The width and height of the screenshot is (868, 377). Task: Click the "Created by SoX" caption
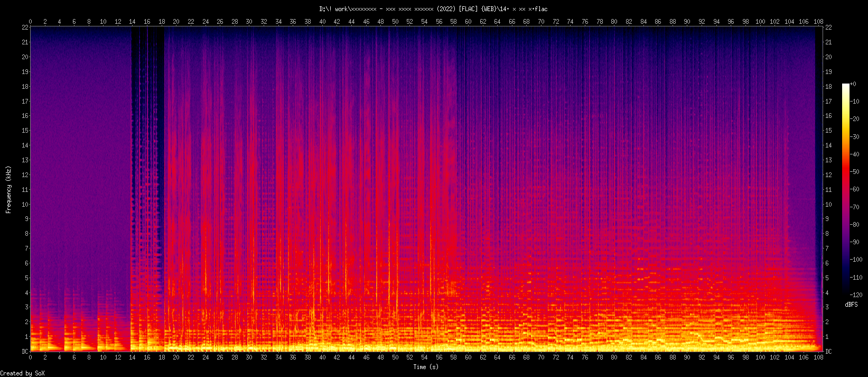(x=22, y=373)
